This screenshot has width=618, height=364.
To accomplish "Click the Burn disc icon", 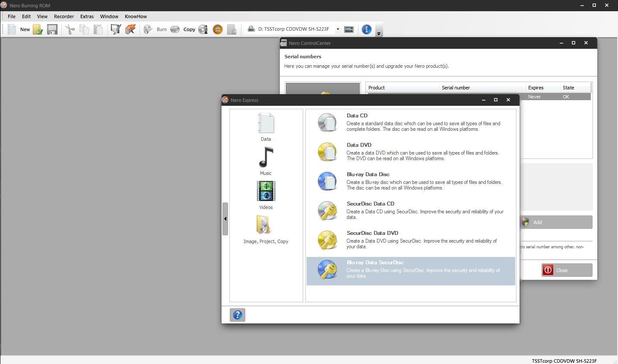I will coord(148,29).
